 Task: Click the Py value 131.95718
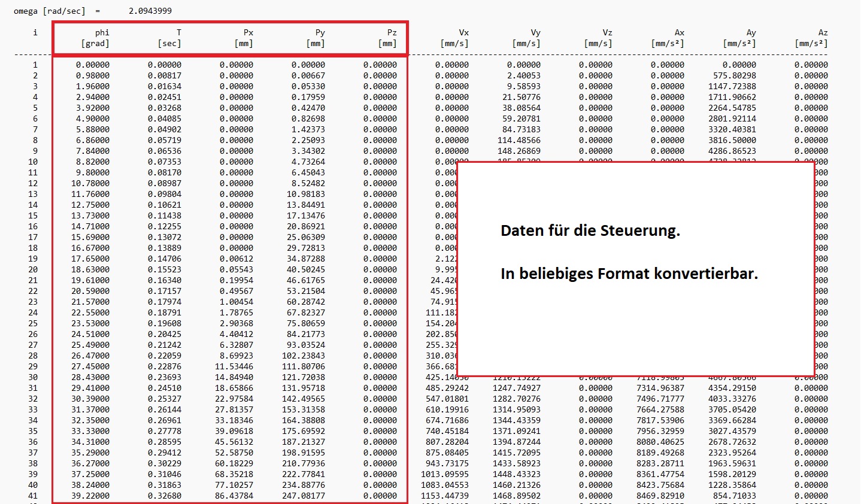pos(304,388)
